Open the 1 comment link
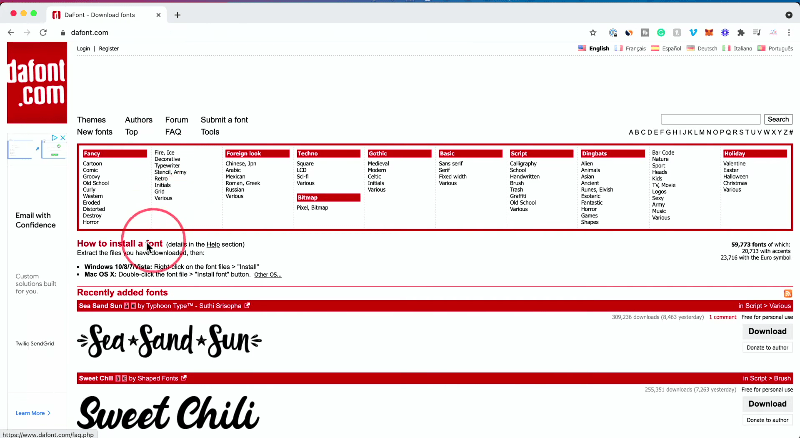 722,317
